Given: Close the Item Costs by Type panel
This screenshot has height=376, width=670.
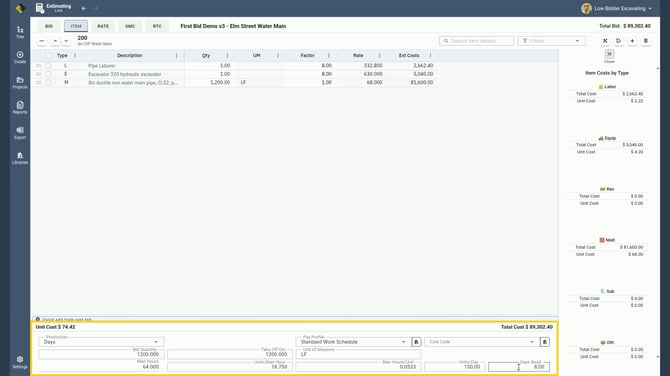Looking at the screenshot, I should tap(609, 56).
